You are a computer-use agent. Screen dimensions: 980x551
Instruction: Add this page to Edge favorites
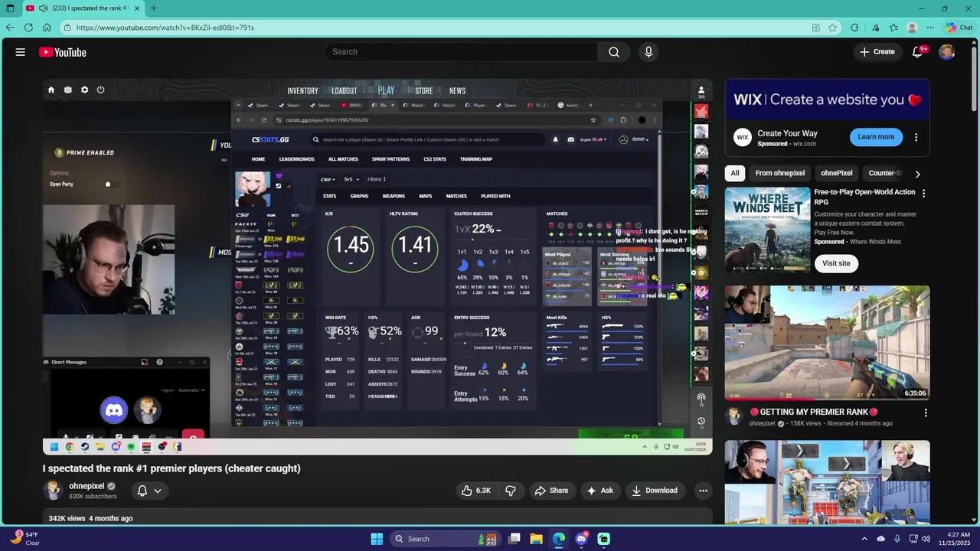pos(832,28)
